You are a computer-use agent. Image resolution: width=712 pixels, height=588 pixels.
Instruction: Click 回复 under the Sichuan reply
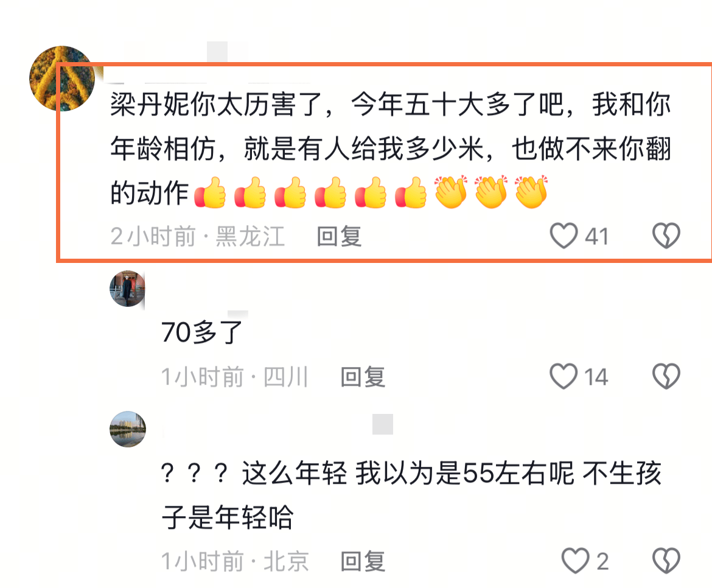click(x=363, y=377)
